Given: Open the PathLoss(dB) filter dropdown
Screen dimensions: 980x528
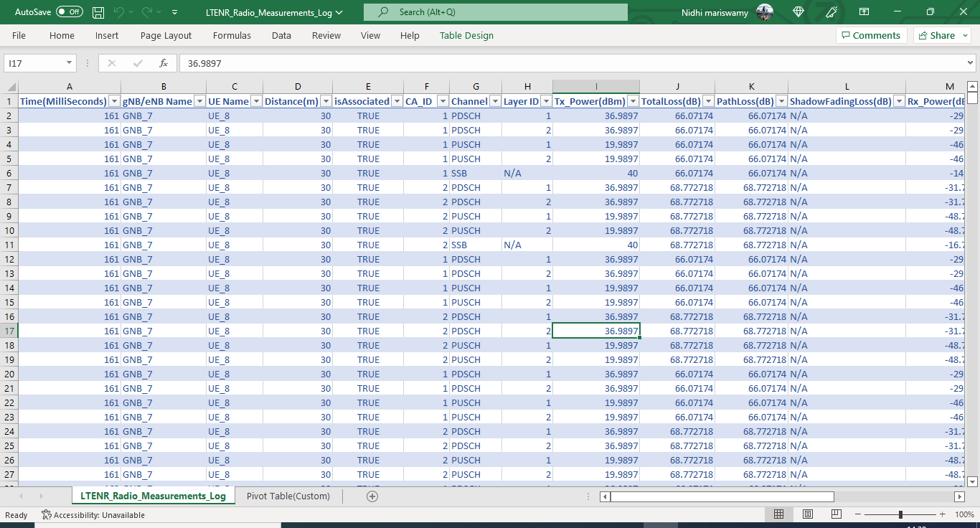Looking at the screenshot, I should coord(781,101).
